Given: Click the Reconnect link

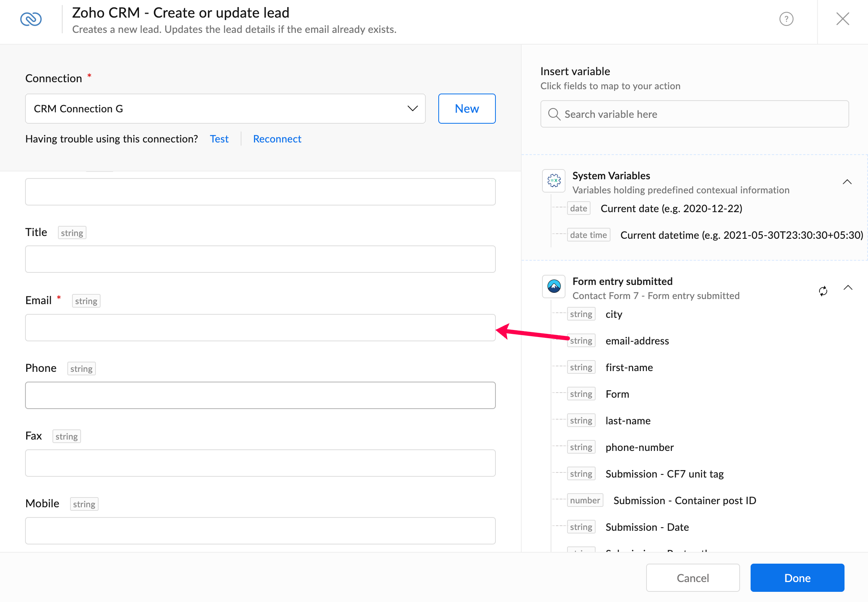Looking at the screenshot, I should click(277, 139).
